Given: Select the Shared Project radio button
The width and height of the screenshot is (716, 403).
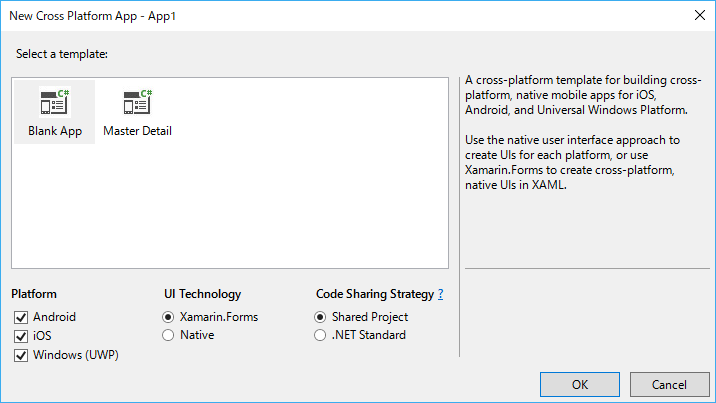Looking at the screenshot, I should pyautogui.click(x=320, y=317).
